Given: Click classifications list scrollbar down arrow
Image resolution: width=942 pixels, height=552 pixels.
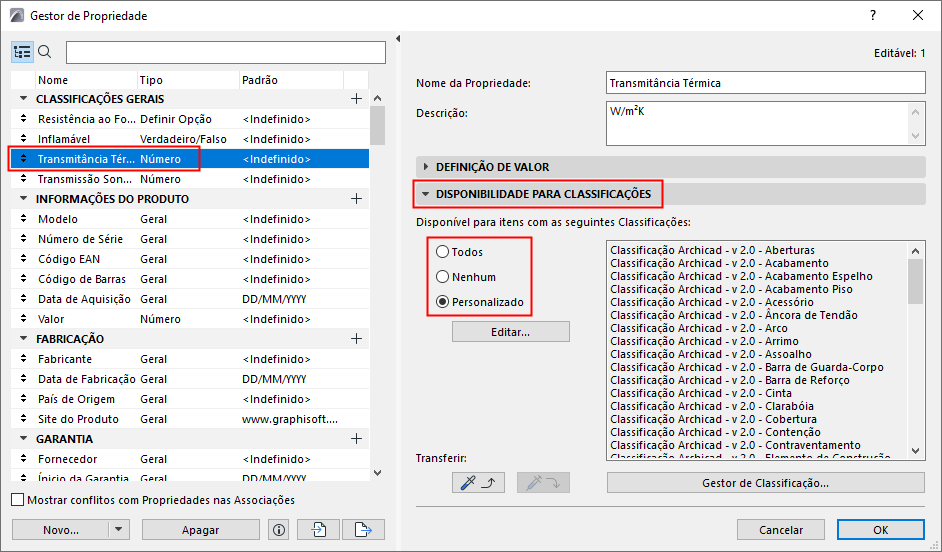Looking at the screenshot, I should [x=916, y=450].
